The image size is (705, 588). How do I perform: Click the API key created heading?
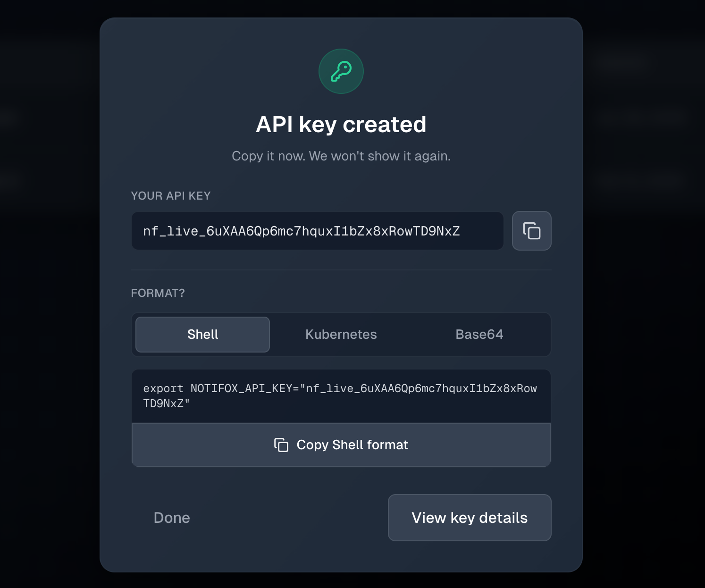[341, 125]
